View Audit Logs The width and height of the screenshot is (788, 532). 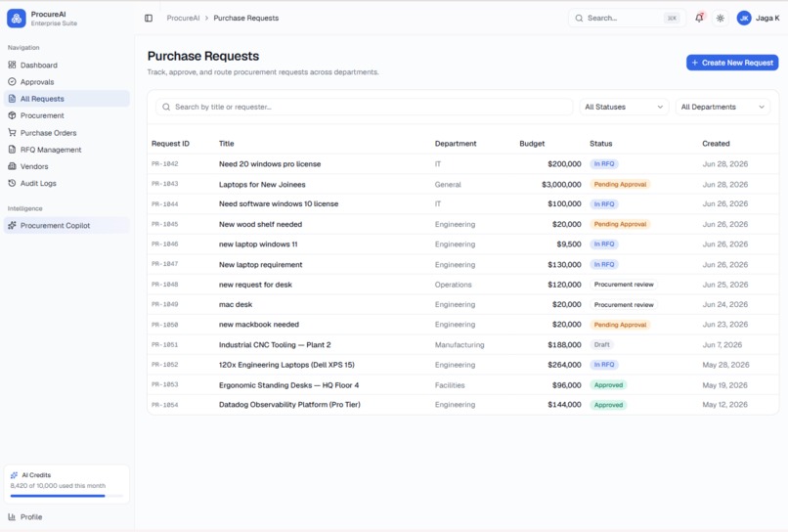66,183
